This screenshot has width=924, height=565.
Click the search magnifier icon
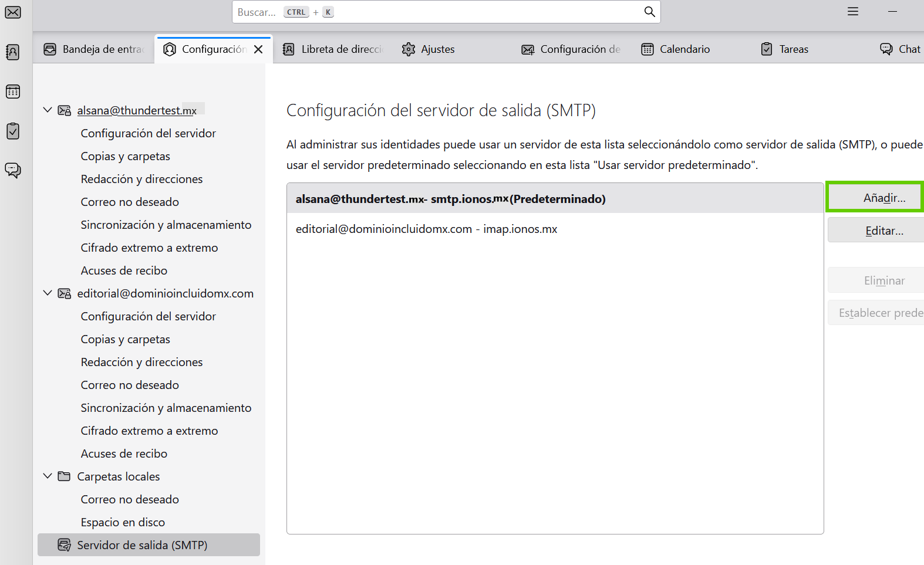click(x=649, y=12)
